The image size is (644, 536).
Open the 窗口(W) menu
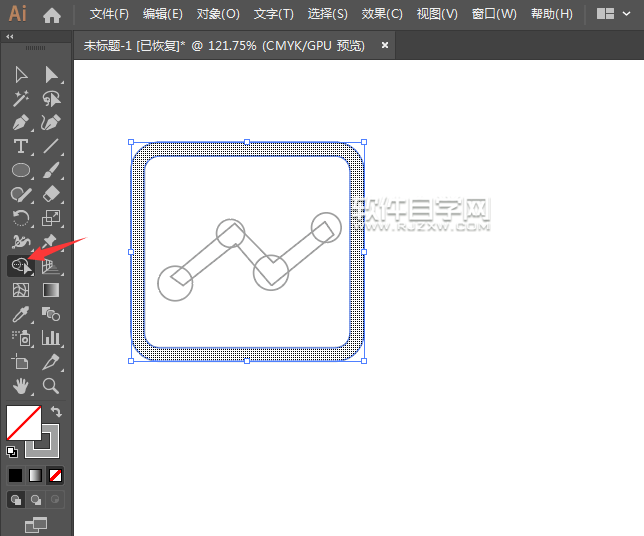pyautogui.click(x=494, y=14)
